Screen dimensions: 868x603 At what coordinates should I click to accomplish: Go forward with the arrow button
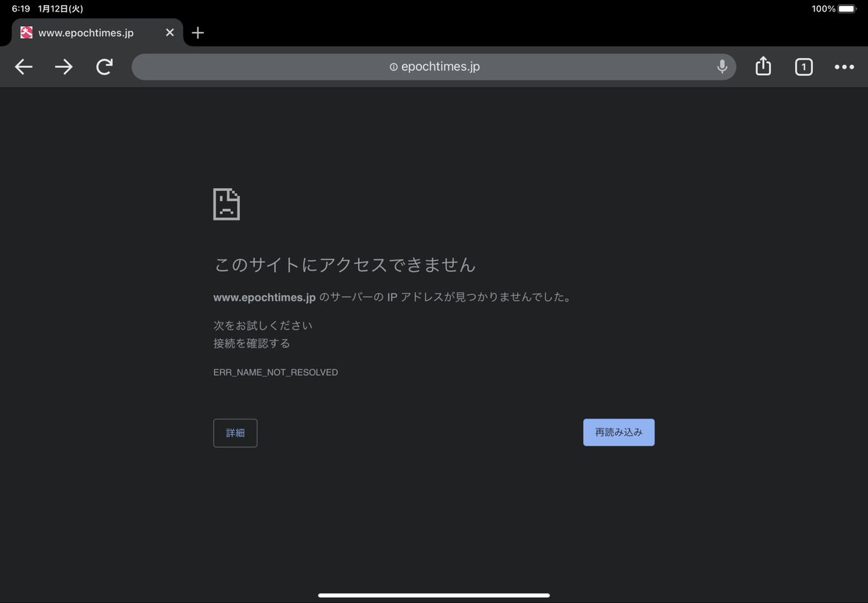click(x=64, y=67)
